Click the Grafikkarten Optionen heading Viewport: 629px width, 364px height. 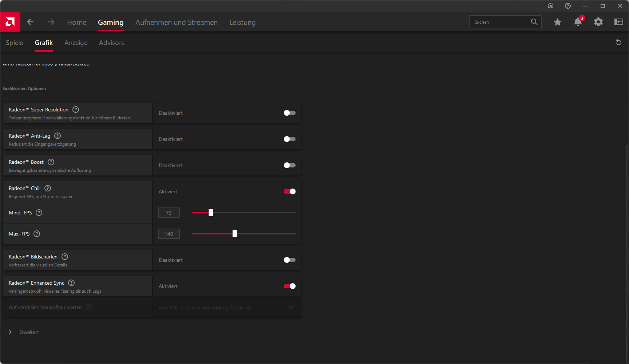coord(24,88)
